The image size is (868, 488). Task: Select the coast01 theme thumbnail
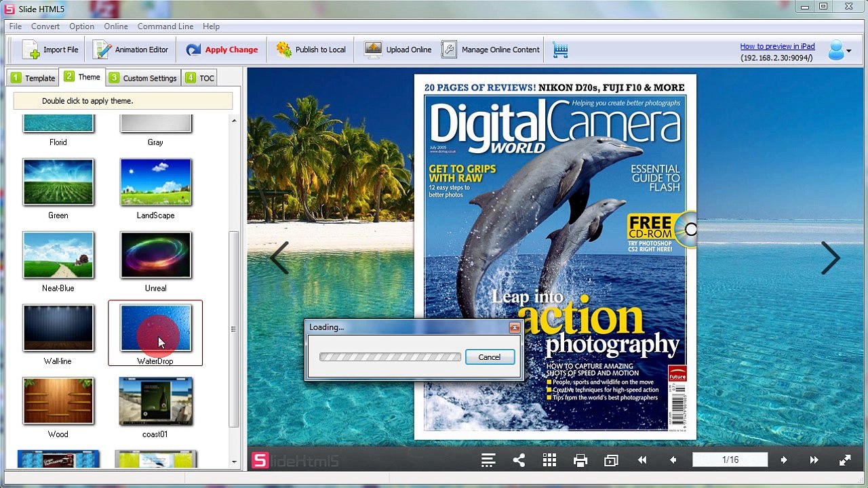click(x=156, y=401)
